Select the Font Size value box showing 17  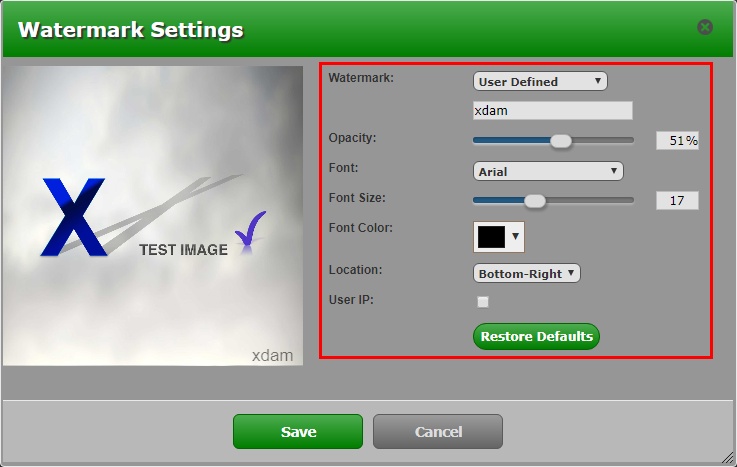[677, 200]
